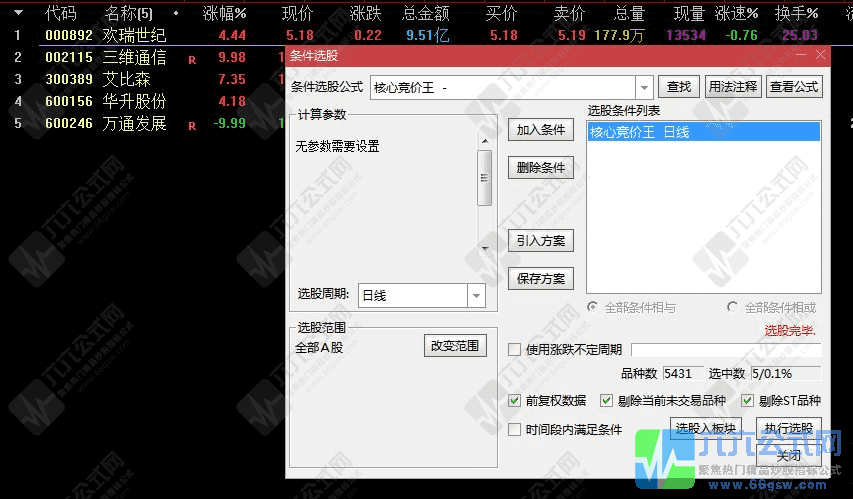Viewport: 853px width, 499px height.
Task: Close the 条件选股 dialog with X
Action: 821,56
